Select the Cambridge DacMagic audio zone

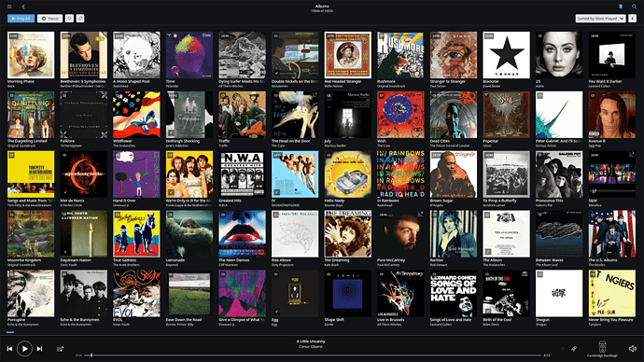click(x=602, y=349)
